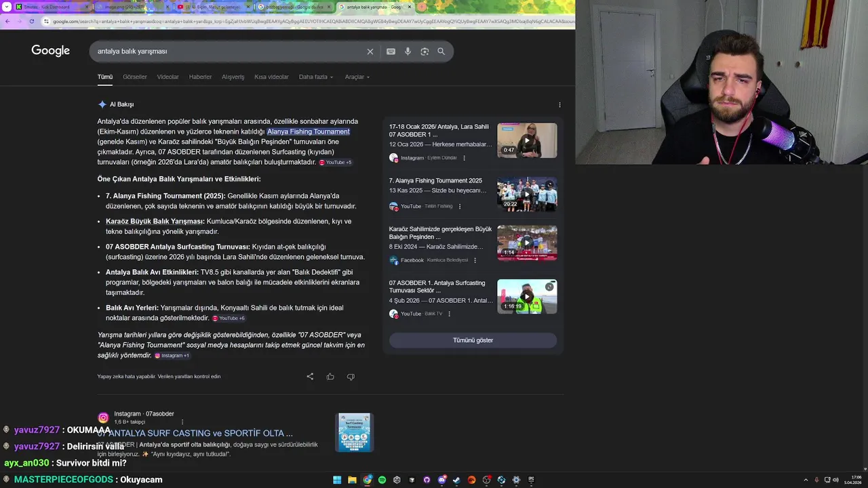Image resolution: width=868 pixels, height=488 pixels.
Task: Open the Epic Games launcher from the taskbar
Action: click(531, 480)
